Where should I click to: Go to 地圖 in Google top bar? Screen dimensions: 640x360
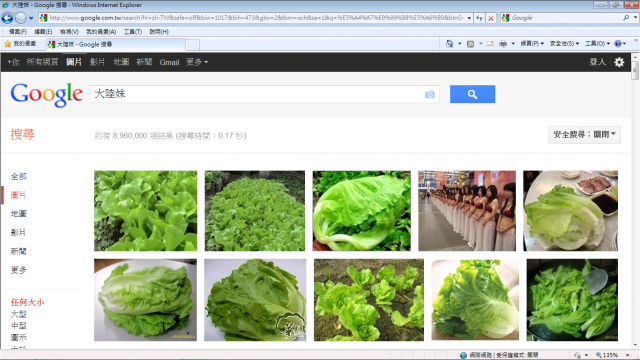(x=121, y=62)
